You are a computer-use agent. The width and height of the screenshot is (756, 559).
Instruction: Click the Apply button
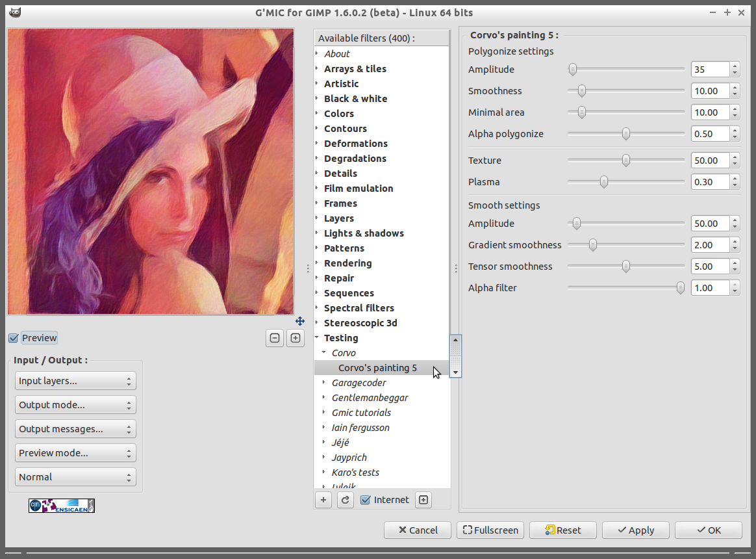pos(635,530)
